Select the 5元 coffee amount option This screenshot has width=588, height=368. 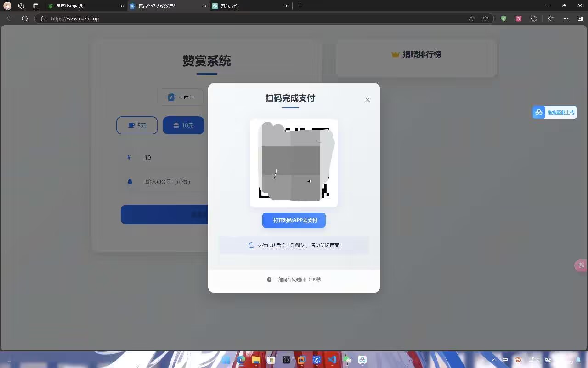click(x=137, y=126)
